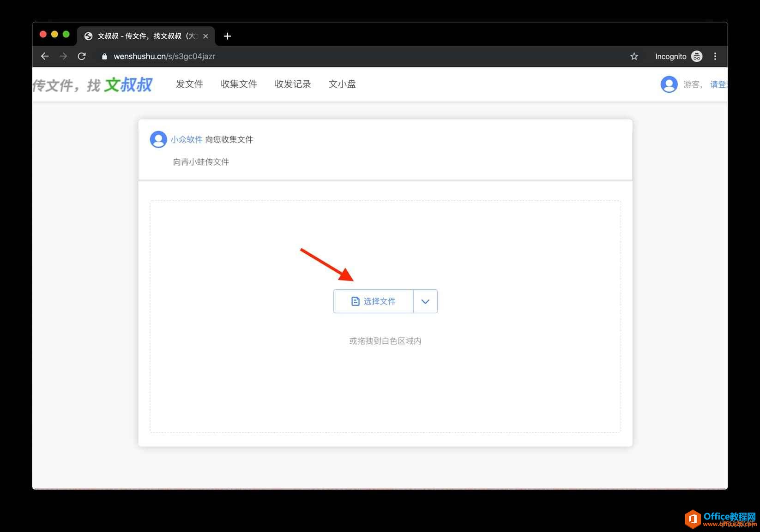Expand the dropdown arrow beside 选择文件
Image resolution: width=760 pixels, height=532 pixels.
[425, 301]
